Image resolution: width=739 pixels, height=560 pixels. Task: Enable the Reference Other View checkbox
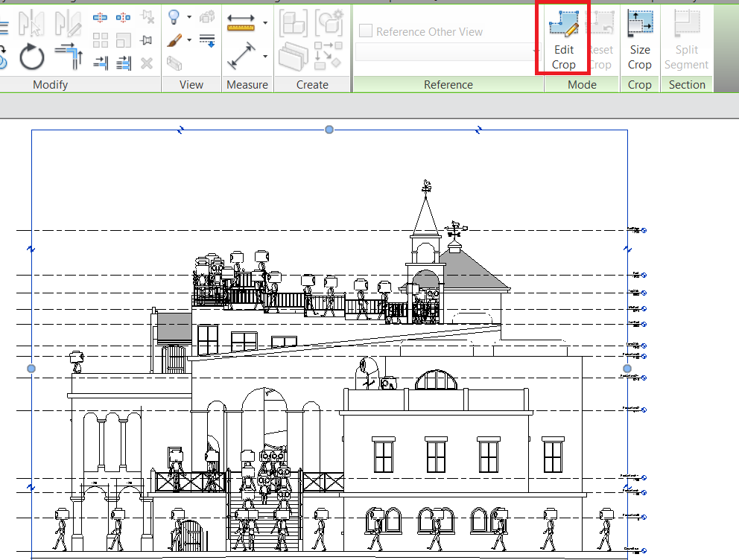[x=364, y=31]
